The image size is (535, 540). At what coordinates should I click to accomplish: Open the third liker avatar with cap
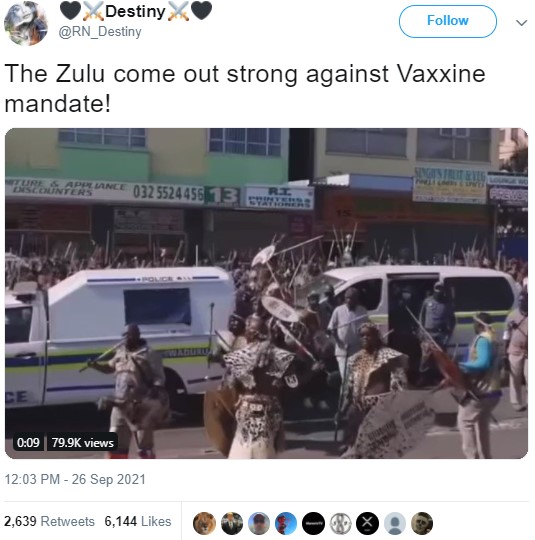tap(259, 523)
